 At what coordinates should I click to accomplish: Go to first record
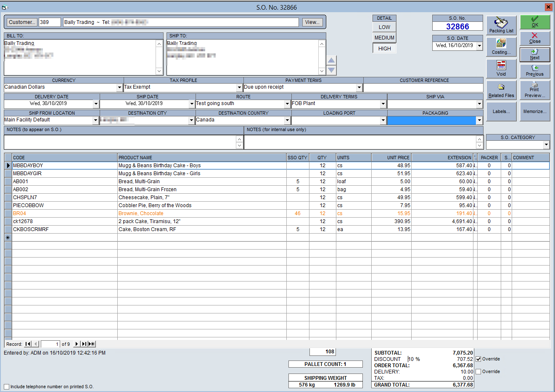[x=28, y=344]
